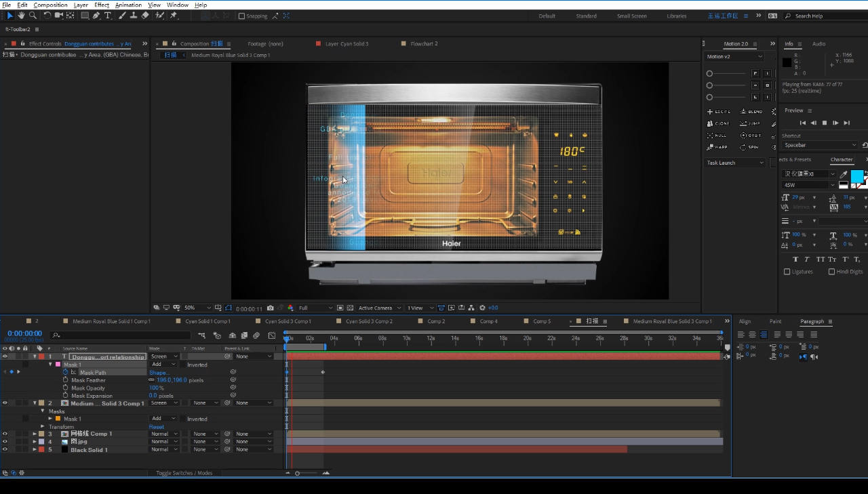Click the EXCITE button in Motion panel
The width and height of the screenshot is (868, 494).
coord(719,112)
